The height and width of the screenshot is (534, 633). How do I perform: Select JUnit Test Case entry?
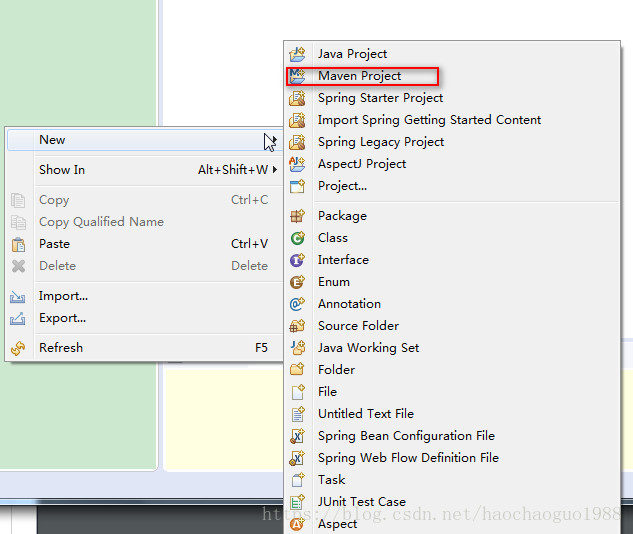click(x=452, y=502)
